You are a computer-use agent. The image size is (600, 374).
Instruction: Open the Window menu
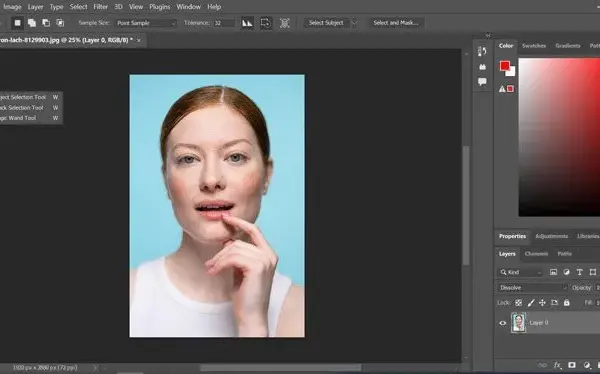point(188,7)
